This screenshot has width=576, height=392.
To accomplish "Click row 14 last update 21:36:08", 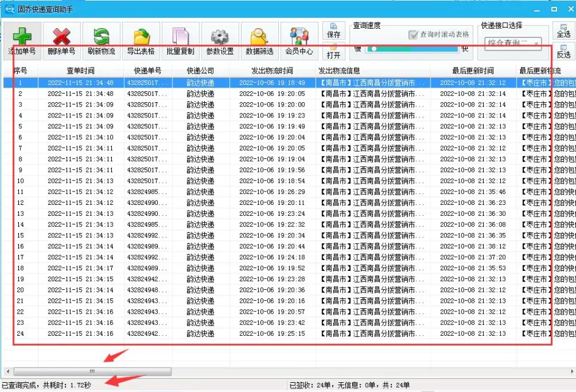I will (473, 224).
